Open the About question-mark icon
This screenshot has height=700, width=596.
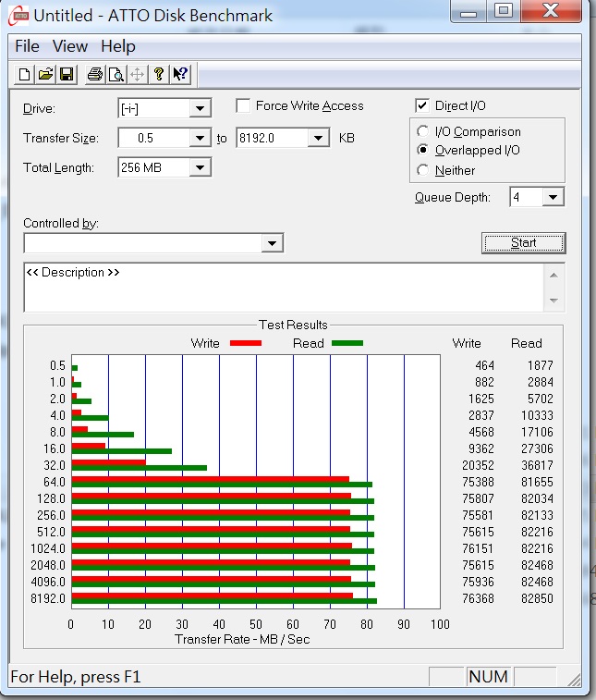click(x=158, y=74)
